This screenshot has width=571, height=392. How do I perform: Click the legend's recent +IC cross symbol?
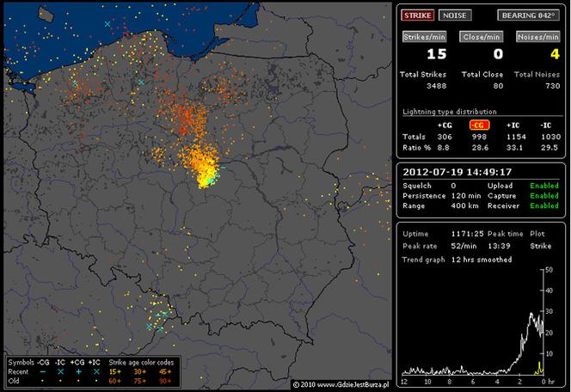[96, 371]
